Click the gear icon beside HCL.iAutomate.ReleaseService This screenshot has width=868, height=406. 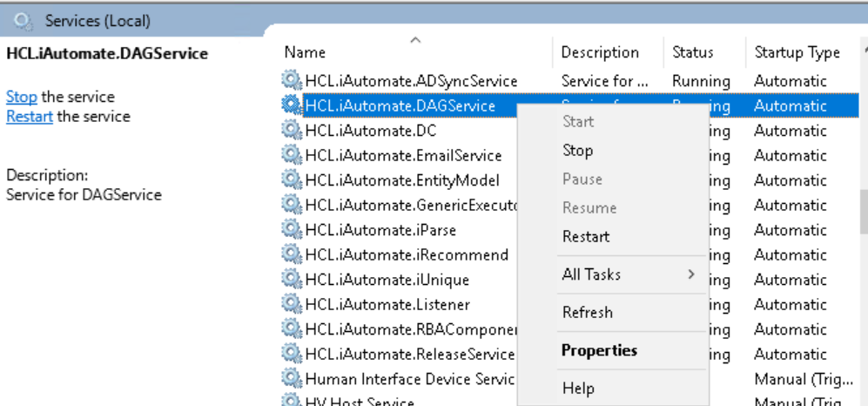click(x=291, y=354)
